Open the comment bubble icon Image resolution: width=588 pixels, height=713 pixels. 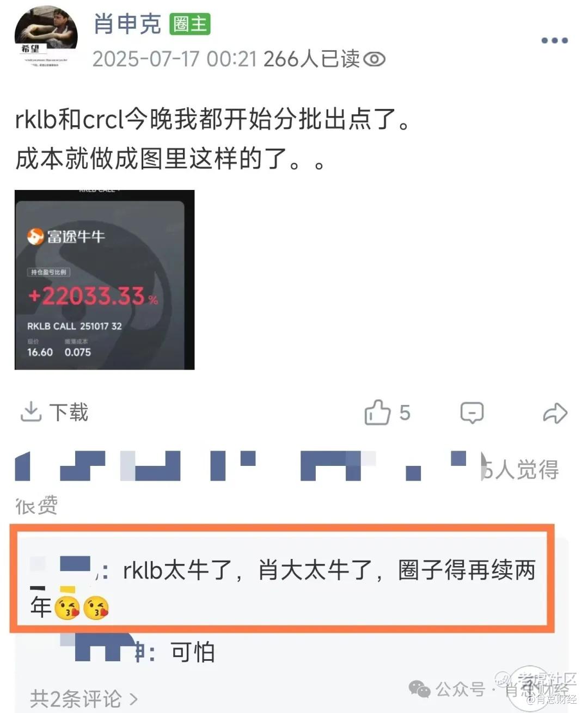(471, 413)
